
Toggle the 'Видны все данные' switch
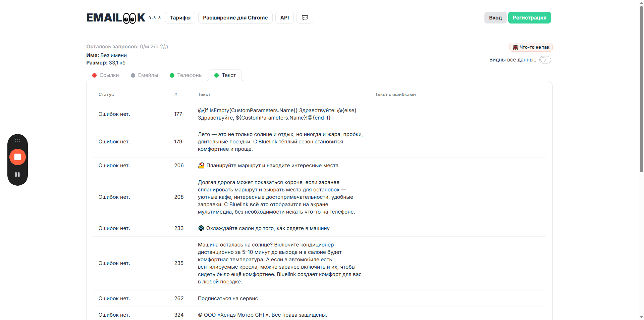(545, 60)
